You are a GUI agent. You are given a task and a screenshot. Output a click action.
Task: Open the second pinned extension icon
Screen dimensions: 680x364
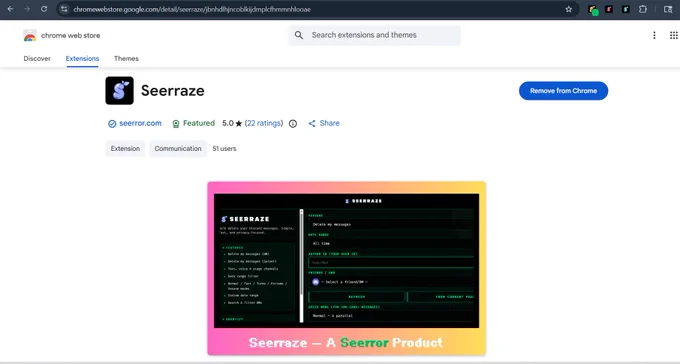(609, 9)
